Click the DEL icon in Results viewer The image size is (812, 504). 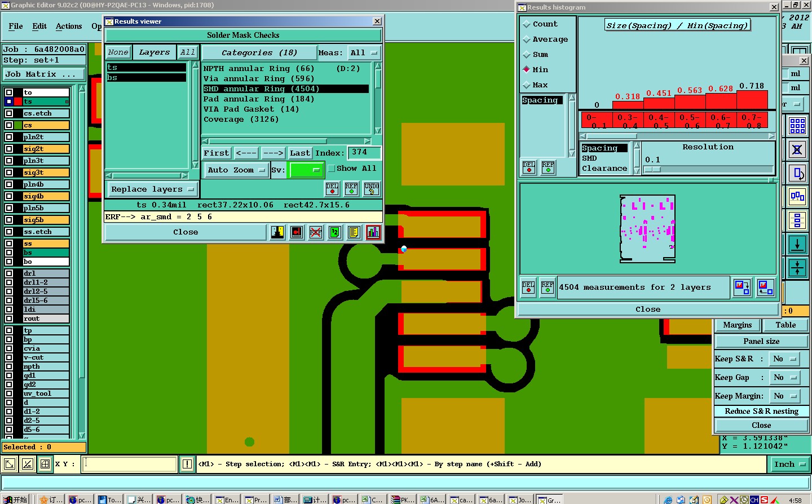point(332,188)
